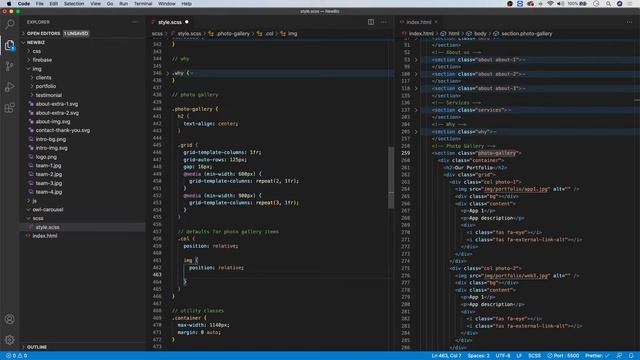Change indentation via Spaces: 2
The image size is (640, 360).
(478, 356)
